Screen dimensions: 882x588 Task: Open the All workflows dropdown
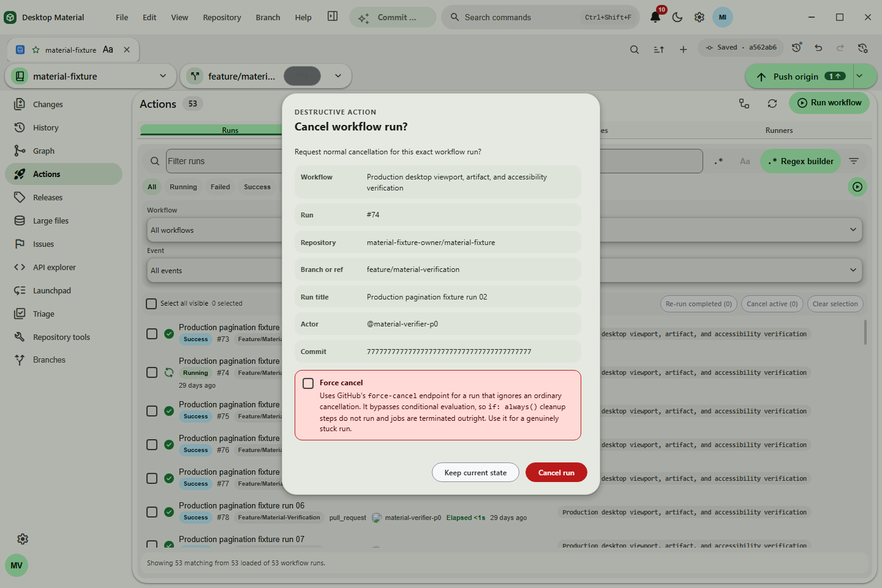(x=505, y=230)
